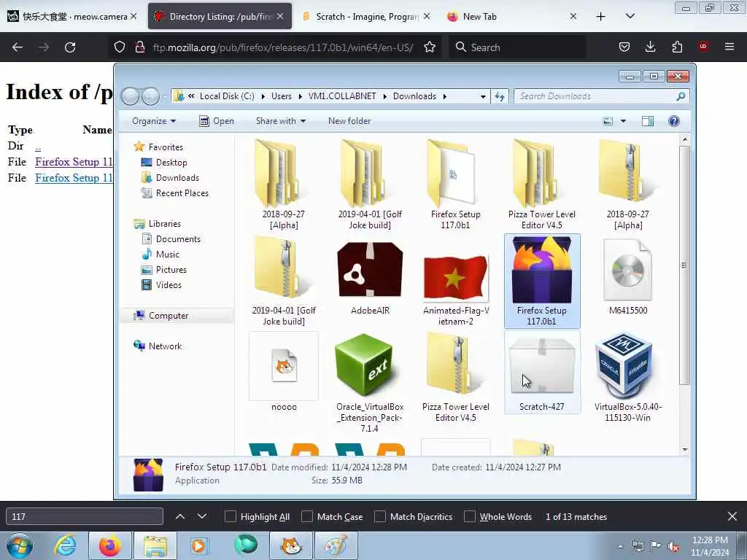Screen dimensions: 747x560
Task: Select VirtualBox-5.0.40 installer file
Action: pyautogui.click(x=628, y=378)
